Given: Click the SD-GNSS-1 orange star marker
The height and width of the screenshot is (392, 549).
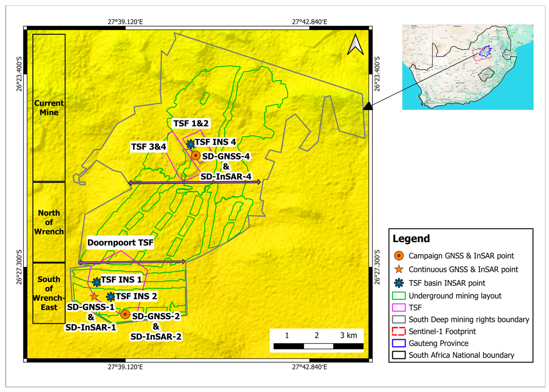Looking at the screenshot, I should 94,296.
